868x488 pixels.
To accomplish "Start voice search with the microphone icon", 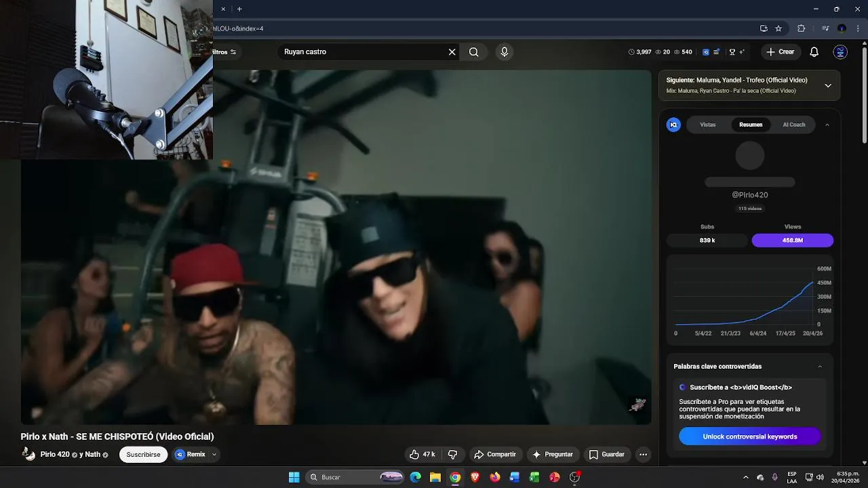I will 504,52.
